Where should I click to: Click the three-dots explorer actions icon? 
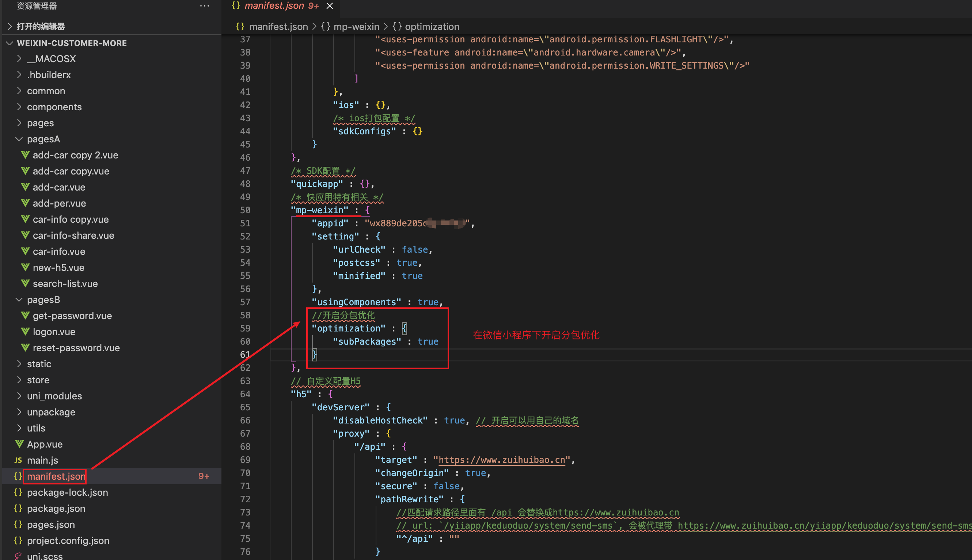[x=204, y=6]
